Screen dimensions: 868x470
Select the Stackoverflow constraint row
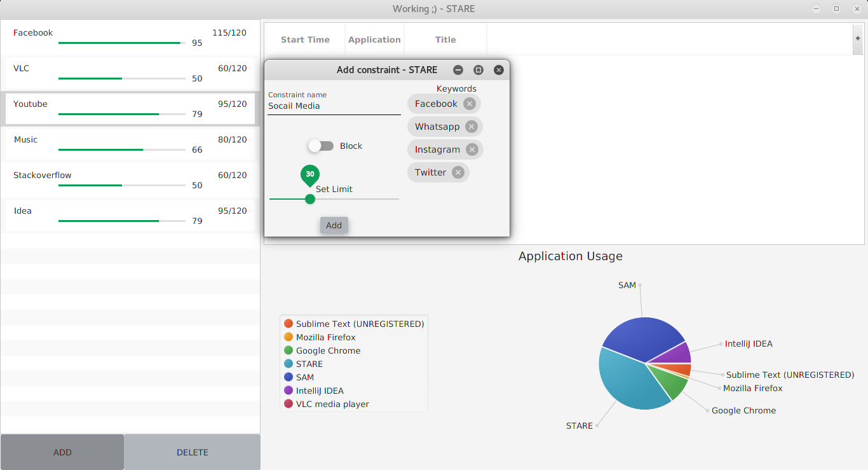[130, 180]
